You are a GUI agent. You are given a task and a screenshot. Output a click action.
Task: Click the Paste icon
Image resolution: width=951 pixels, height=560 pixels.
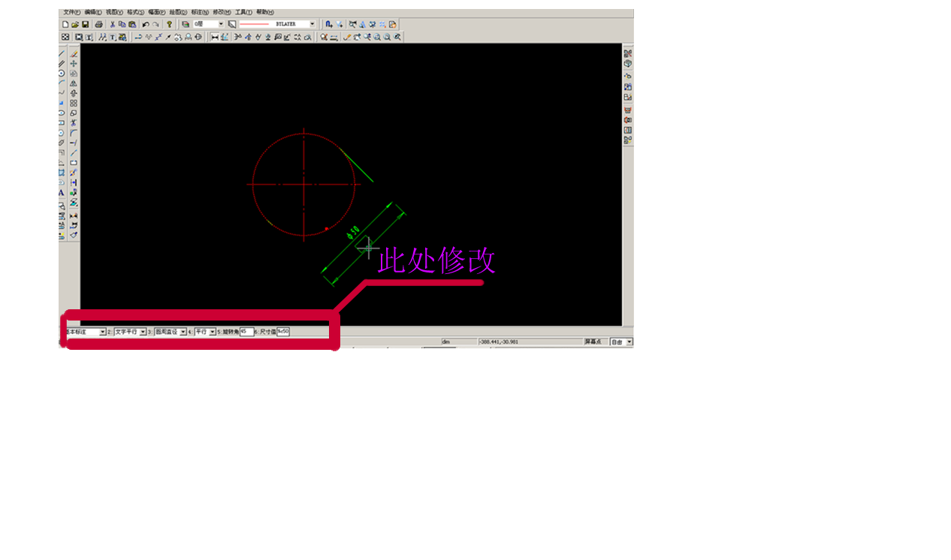click(x=132, y=24)
